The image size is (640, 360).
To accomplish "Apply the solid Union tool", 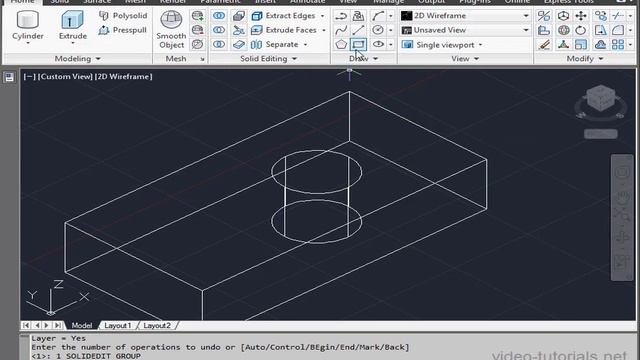I will [x=219, y=16].
